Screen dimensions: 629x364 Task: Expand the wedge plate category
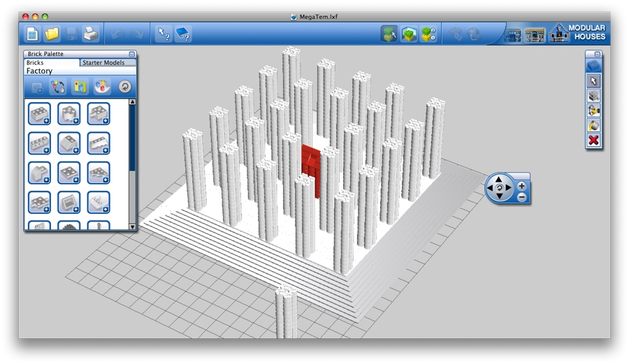tap(99, 173)
